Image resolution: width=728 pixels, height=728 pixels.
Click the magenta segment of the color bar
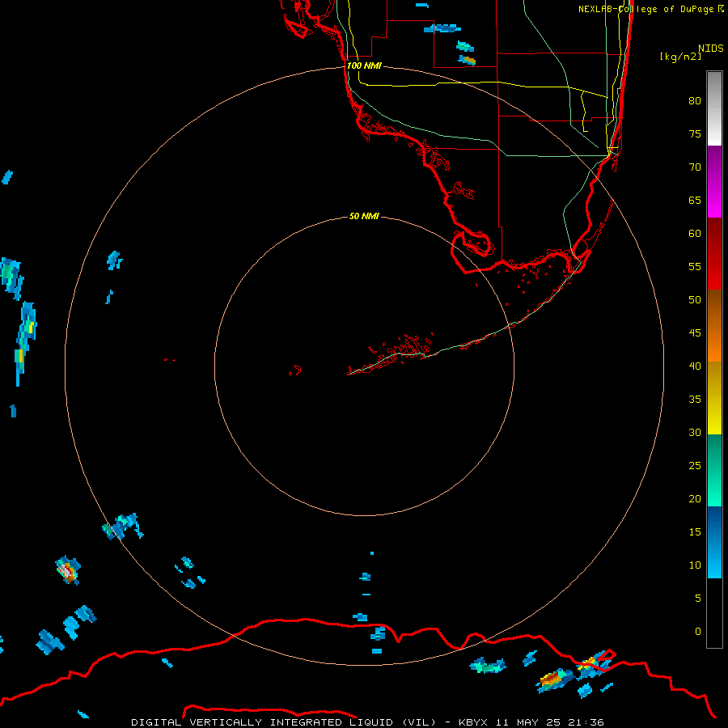[x=714, y=181]
